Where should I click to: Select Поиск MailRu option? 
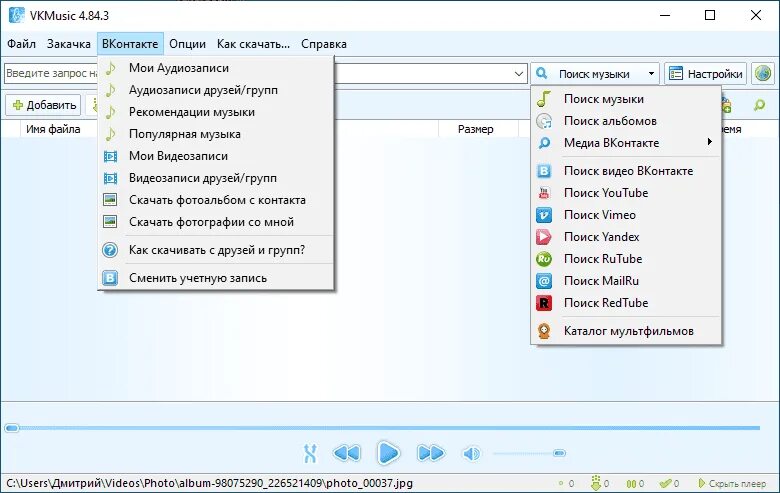[x=626, y=281]
